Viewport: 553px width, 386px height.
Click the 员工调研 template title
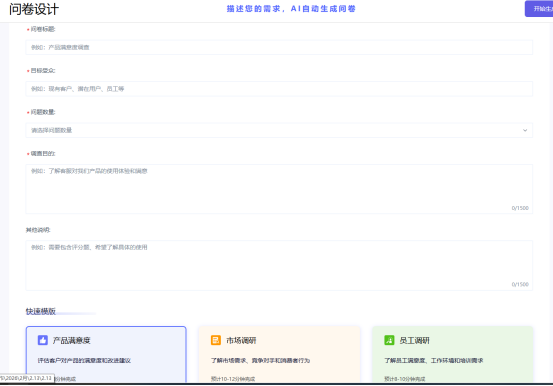[414, 340]
